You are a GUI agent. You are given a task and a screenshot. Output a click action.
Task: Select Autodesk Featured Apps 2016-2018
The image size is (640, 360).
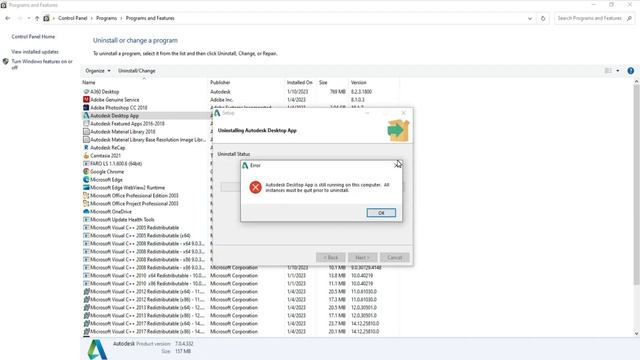click(127, 124)
